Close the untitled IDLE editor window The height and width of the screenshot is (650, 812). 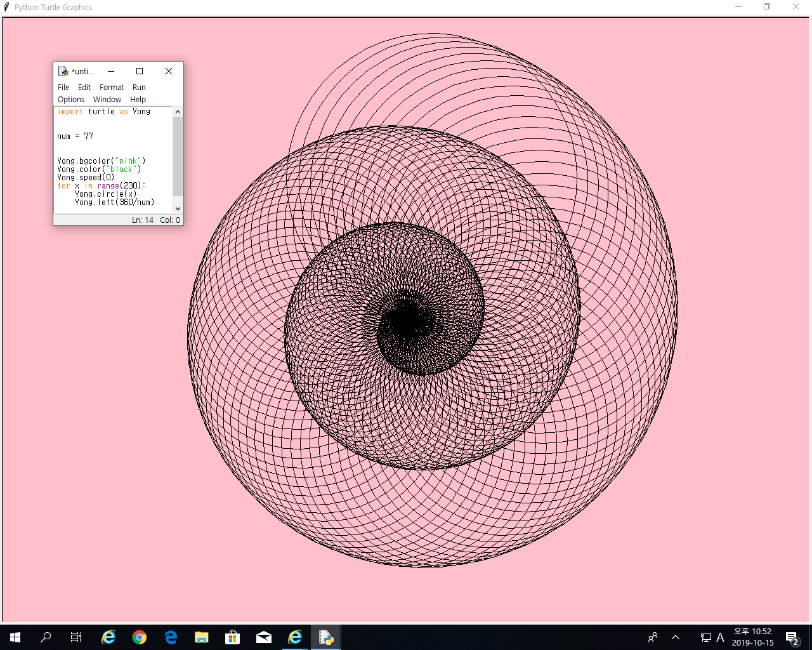pos(169,71)
